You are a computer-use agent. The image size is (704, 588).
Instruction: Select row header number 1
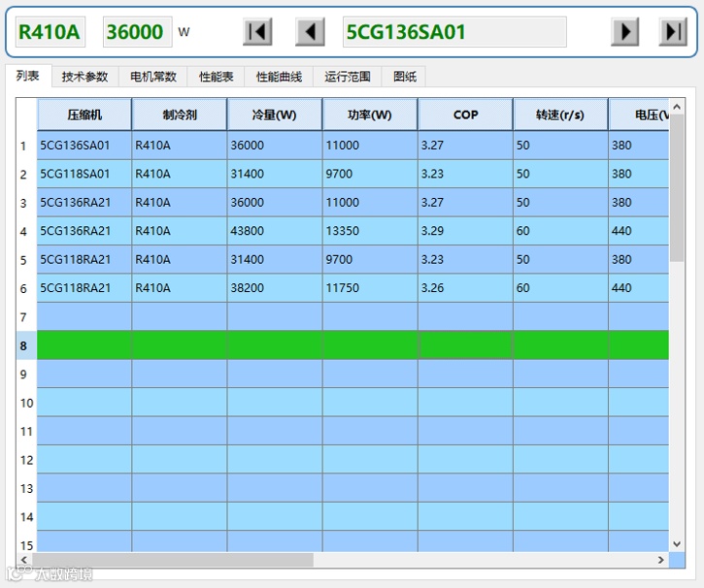tap(26, 146)
